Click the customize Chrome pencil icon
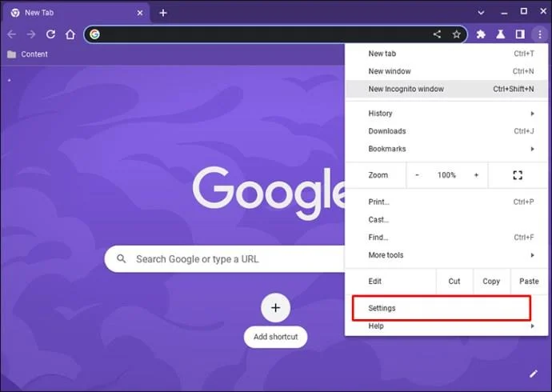This screenshot has height=392, width=552. point(534,374)
